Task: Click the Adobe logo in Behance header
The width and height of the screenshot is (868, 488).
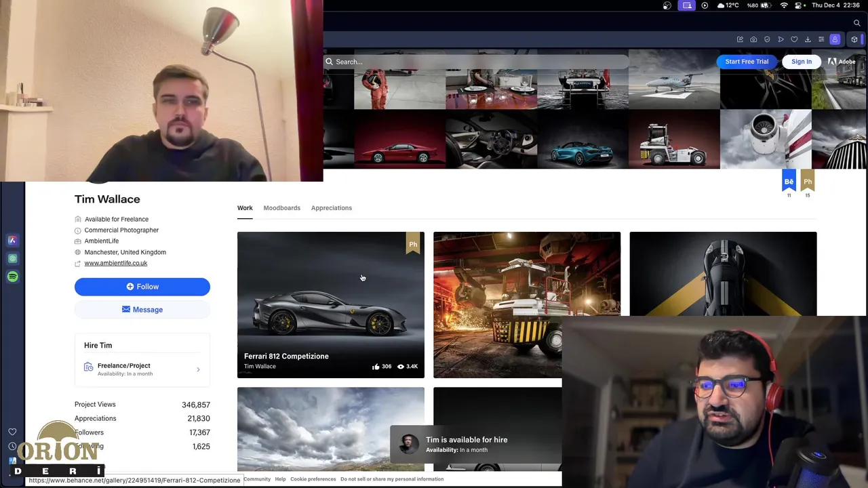Action: click(x=842, y=62)
